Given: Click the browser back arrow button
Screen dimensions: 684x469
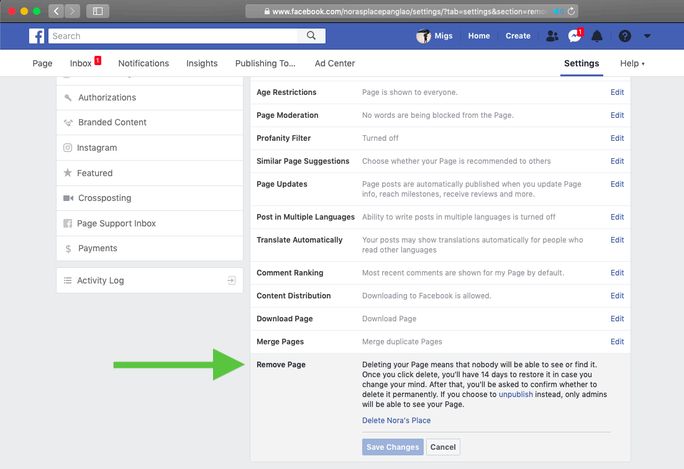Looking at the screenshot, I should 56,11.
